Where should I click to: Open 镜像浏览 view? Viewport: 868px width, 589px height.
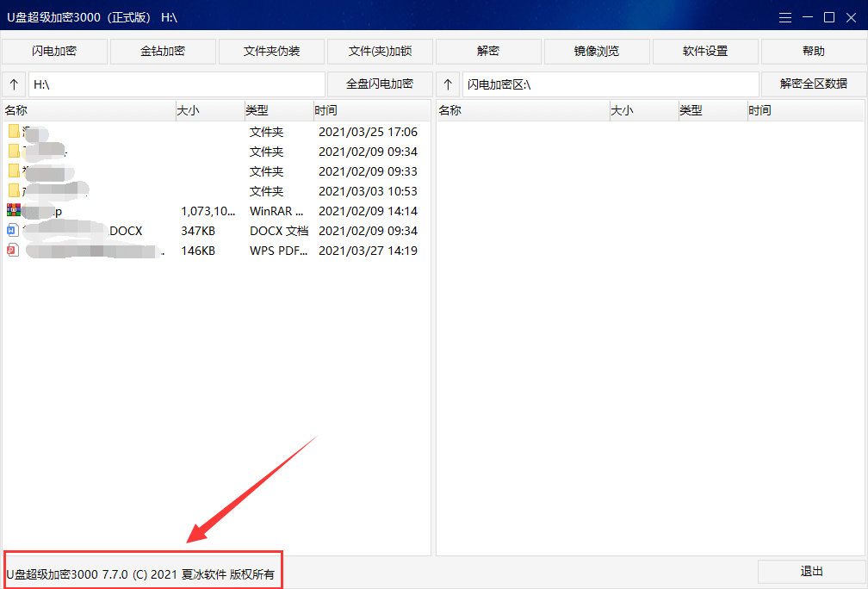pos(597,52)
